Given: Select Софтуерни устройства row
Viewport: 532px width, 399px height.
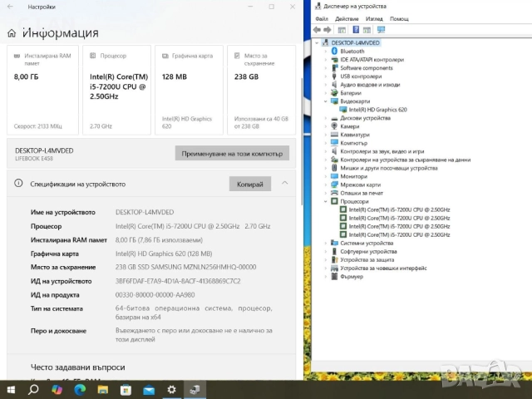Looking at the screenshot, I should (368, 251).
